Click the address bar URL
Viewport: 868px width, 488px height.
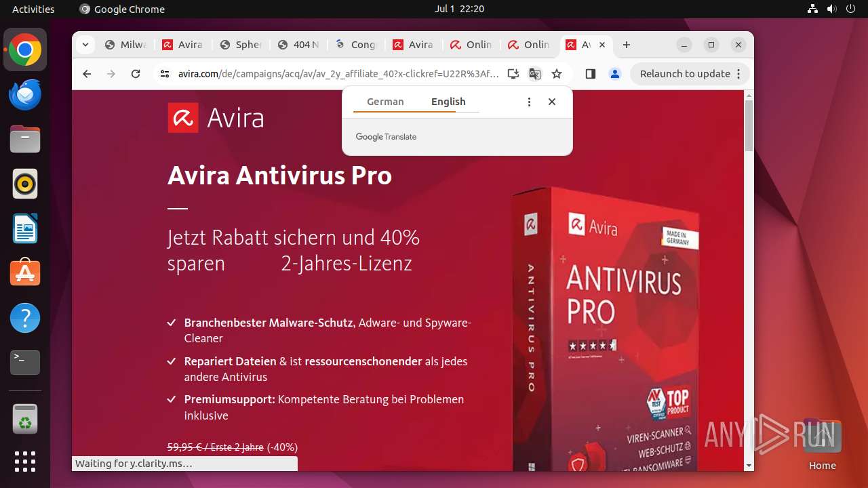click(x=338, y=74)
